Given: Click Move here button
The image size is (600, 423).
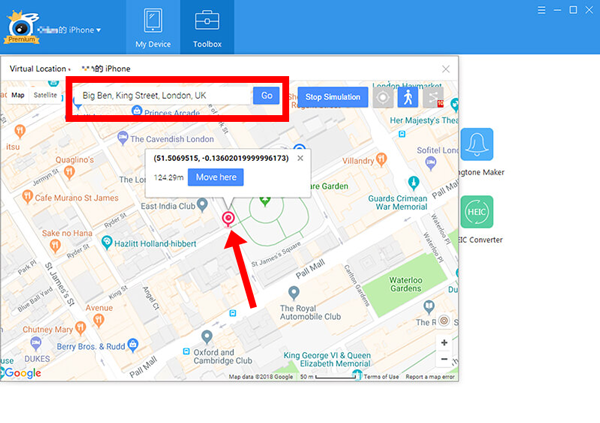Looking at the screenshot, I should pyautogui.click(x=216, y=177).
